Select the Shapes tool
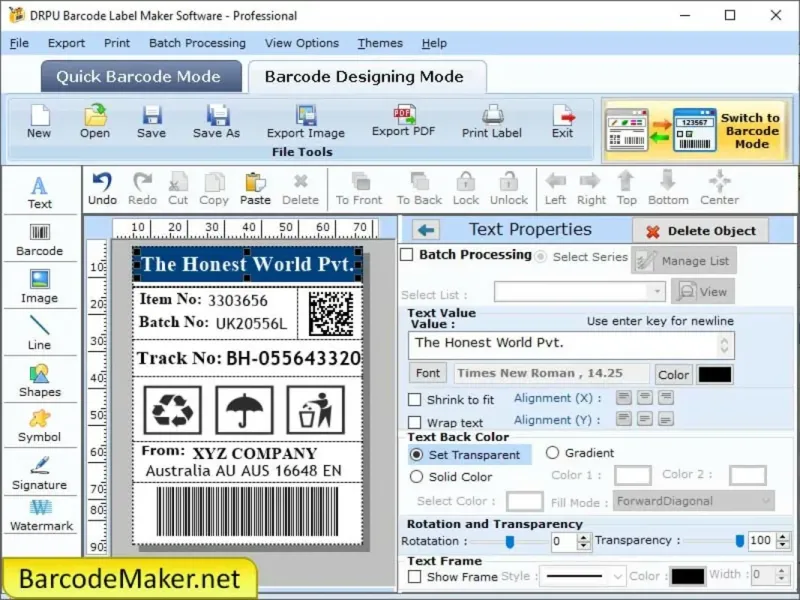 [x=39, y=381]
